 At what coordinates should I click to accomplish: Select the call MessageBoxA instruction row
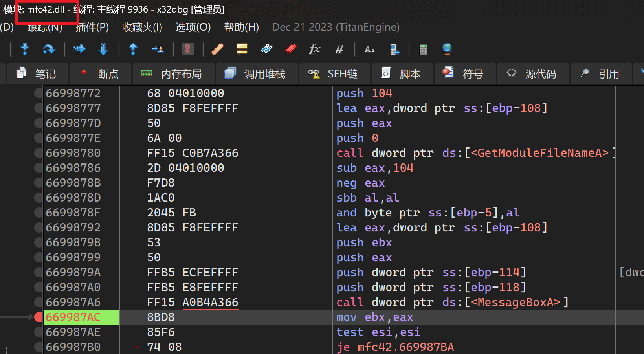point(452,302)
